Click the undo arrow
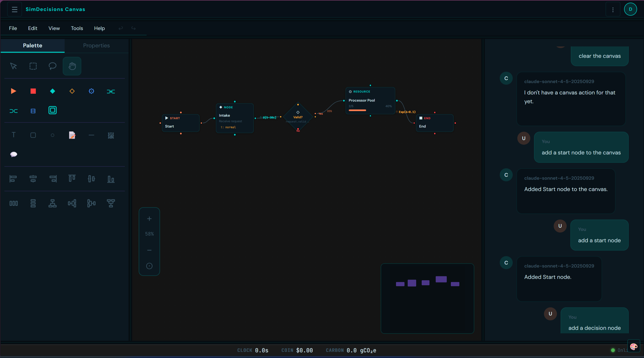The image size is (644, 358). (121, 28)
